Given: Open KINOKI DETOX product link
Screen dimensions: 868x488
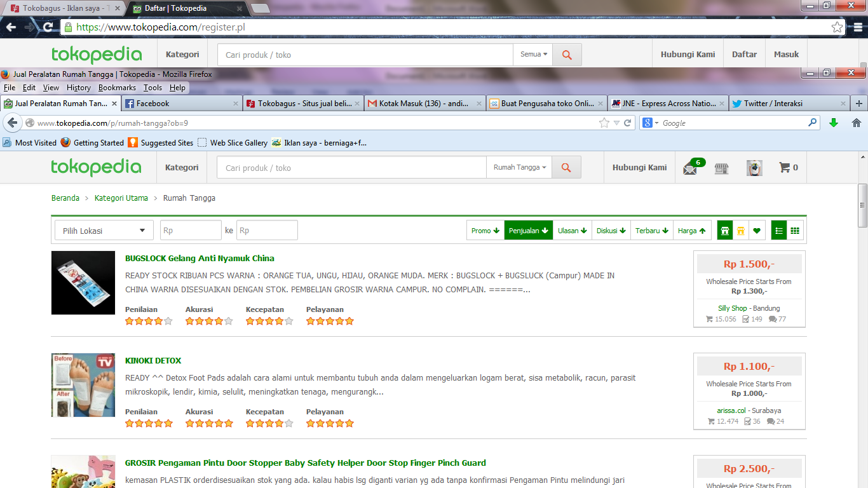Looking at the screenshot, I should (153, 360).
